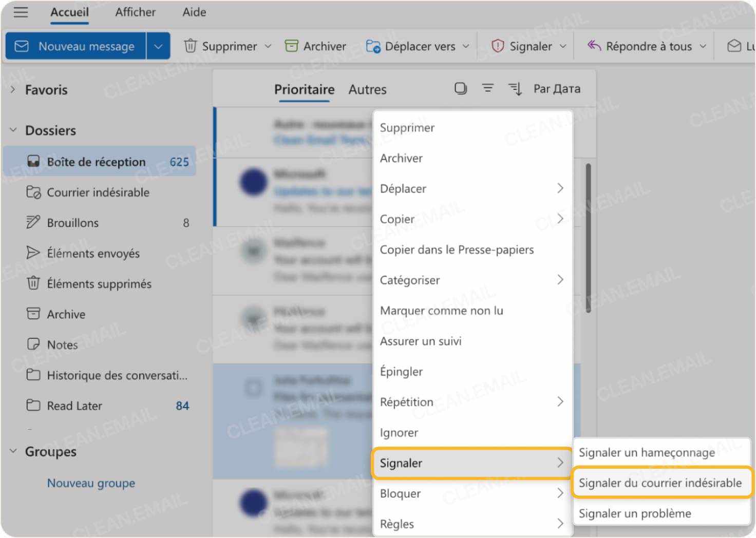The width and height of the screenshot is (756, 538).
Task: Open the Nouveau message dropdown arrow
Action: pos(158,46)
